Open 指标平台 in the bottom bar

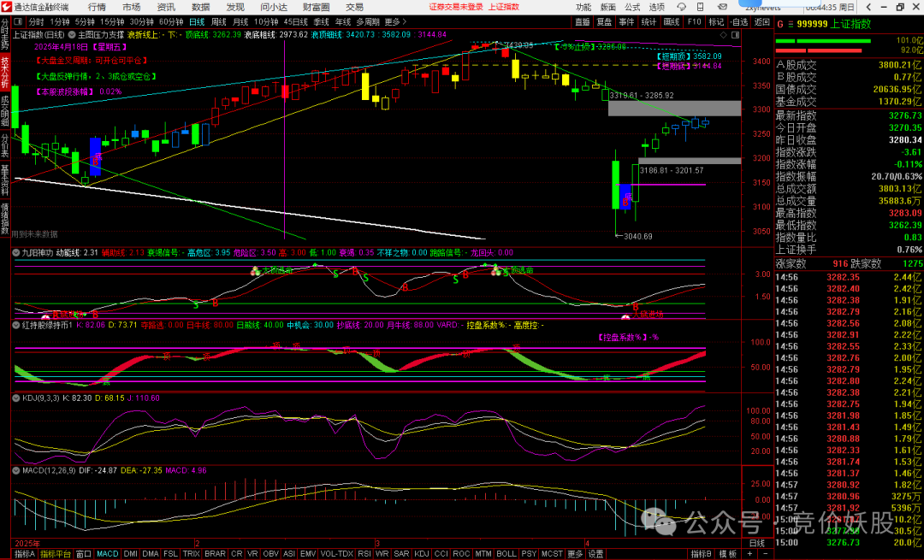pyautogui.click(x=56, y=554)
